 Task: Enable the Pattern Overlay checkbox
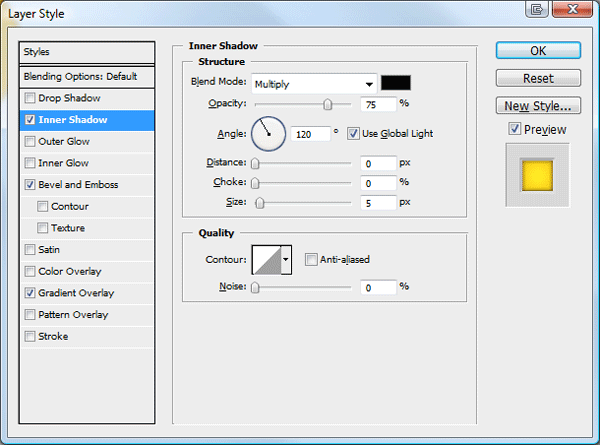[x=30, y=315]
